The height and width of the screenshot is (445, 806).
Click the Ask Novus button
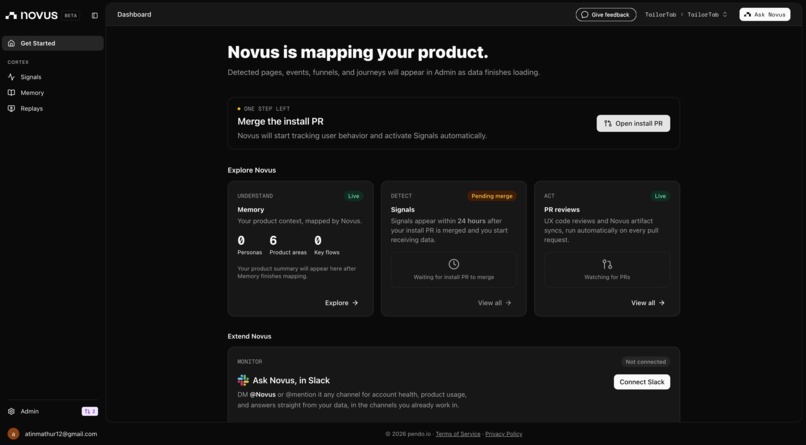[765, 14]
